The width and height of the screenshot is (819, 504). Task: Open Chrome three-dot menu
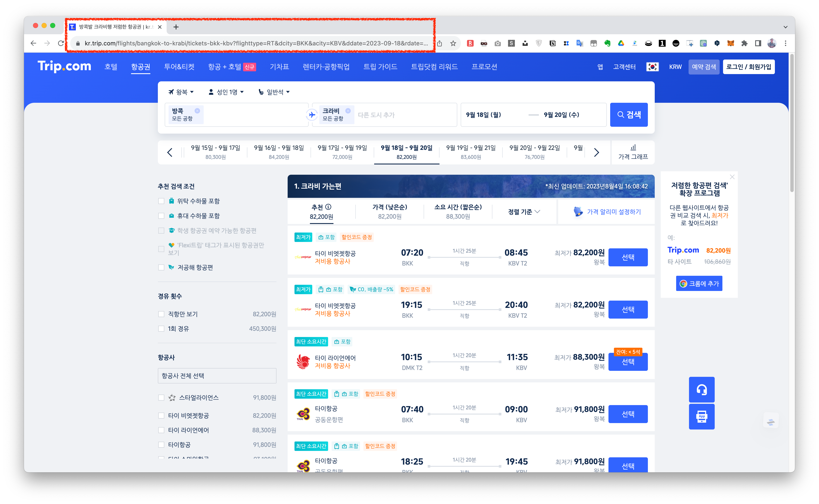coord(785,43)
